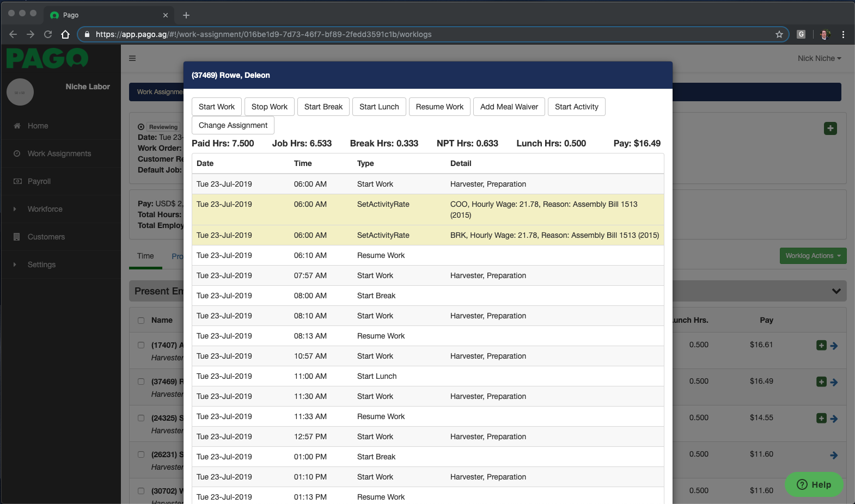855x504 pixels.
Task: Click the Name column header
Action: point(162,320)
